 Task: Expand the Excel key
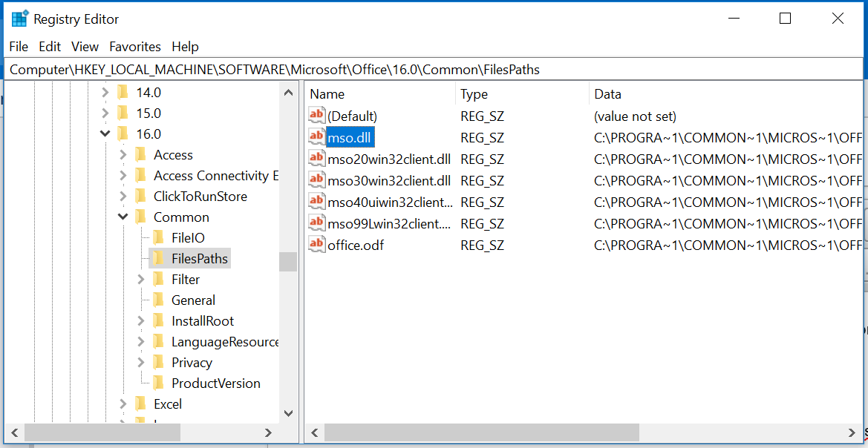click(125, 403)
